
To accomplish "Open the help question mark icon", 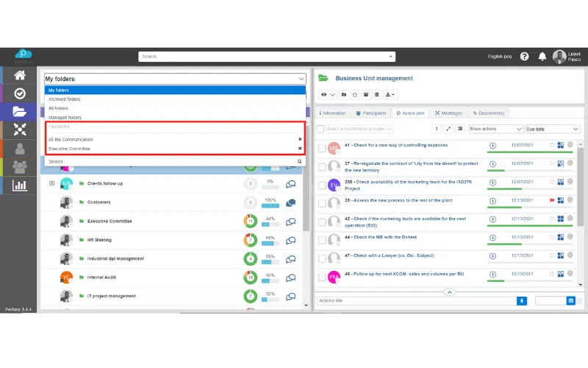I will point(524,57).
